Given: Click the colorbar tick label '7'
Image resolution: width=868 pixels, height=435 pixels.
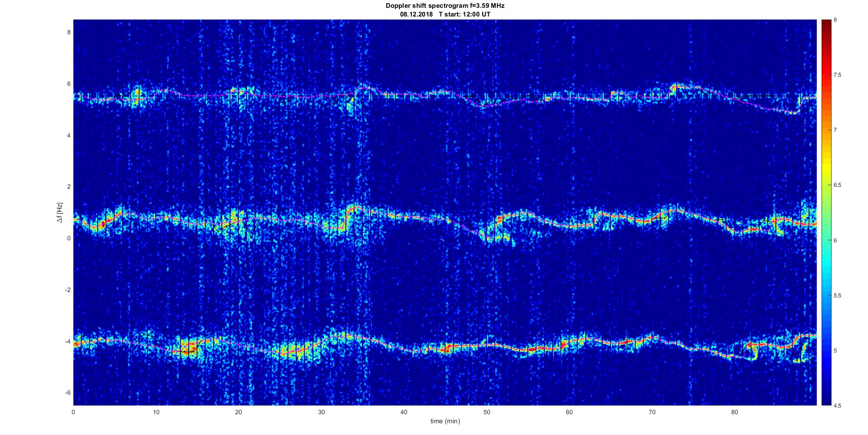Looking at the screenshot, I should (x=835, y=130).
